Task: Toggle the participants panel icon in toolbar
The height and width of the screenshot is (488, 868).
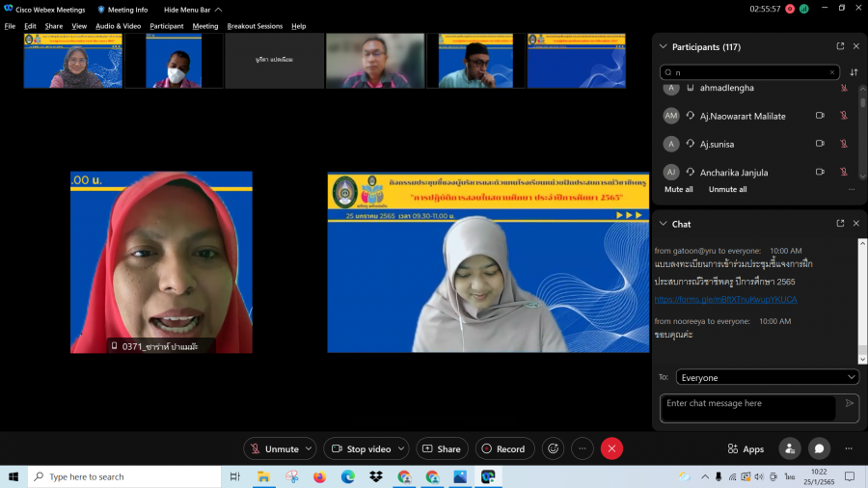Action: [x=790, y=448]
